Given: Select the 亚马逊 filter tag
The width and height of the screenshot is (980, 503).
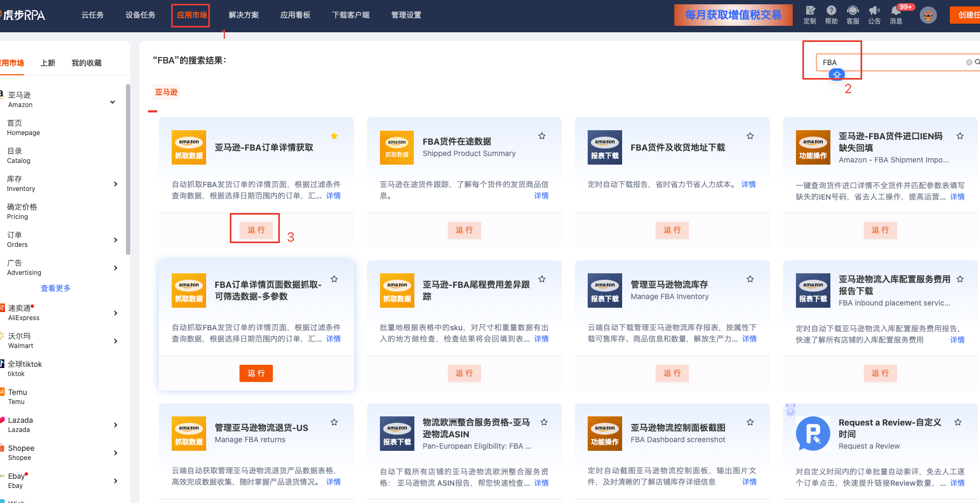Looking at the screenshot, I should pos(166,93).
